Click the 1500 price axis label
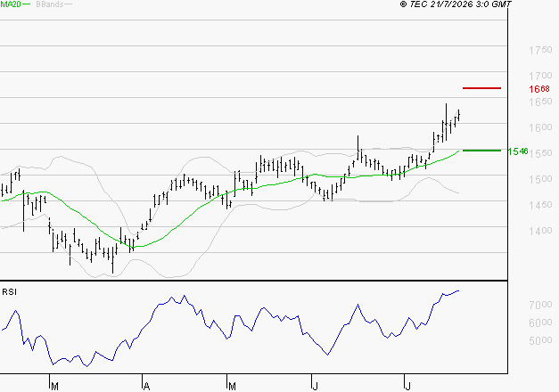Viewport: 559px width, 392px height. pos(540,179)
